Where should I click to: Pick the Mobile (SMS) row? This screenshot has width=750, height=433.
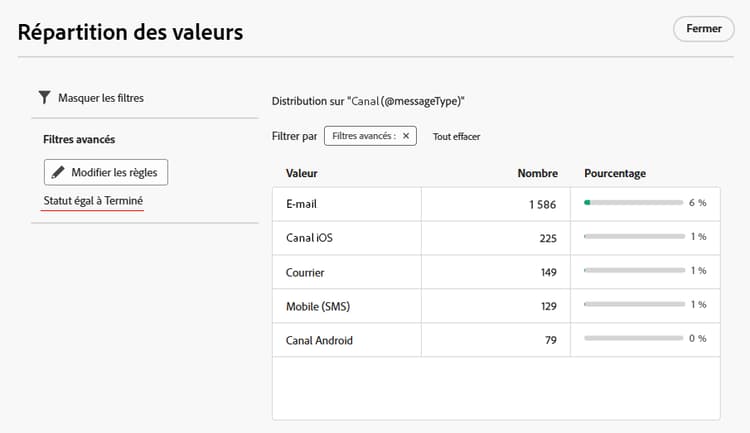(317, 305)
